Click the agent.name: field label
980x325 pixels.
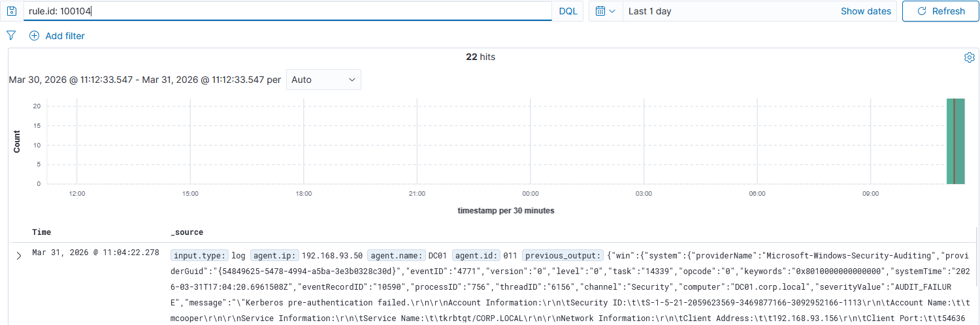click(x=396, y=255)
